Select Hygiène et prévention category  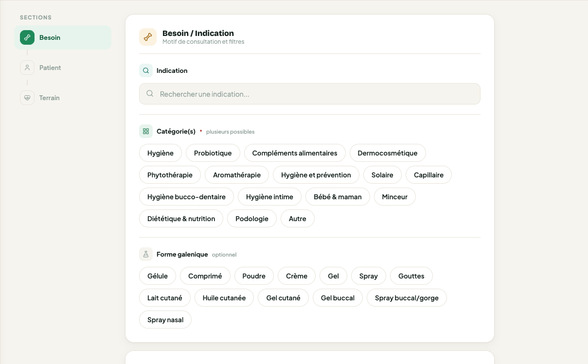[x=316, y=175]
